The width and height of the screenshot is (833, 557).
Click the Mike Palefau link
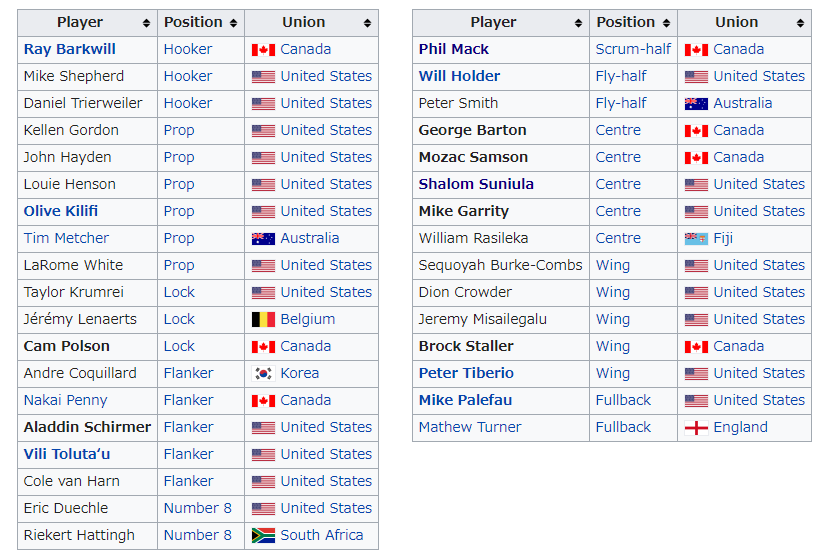point(465,400)
